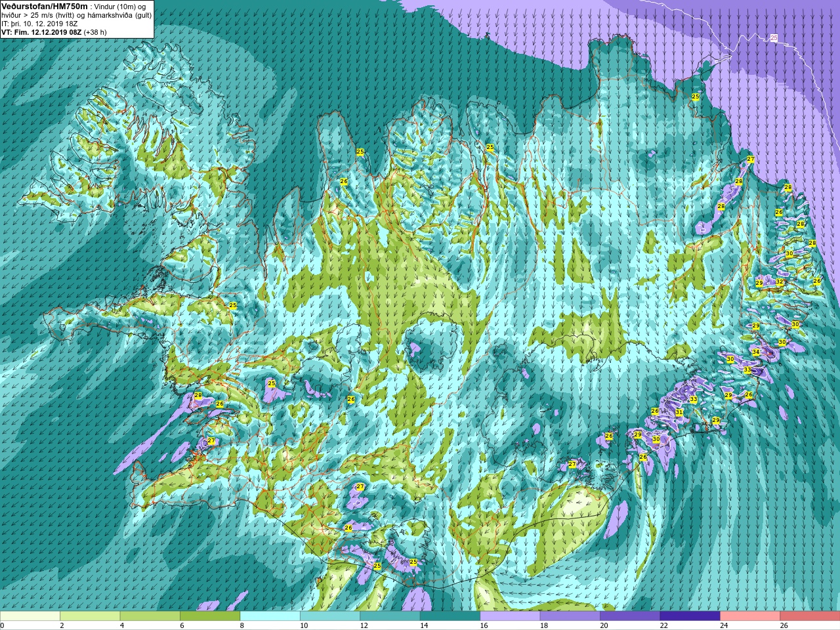The width and height of the screenshot is (840, 630).
Task: Click the '10' tick on the legend scale
Action: 303,626
